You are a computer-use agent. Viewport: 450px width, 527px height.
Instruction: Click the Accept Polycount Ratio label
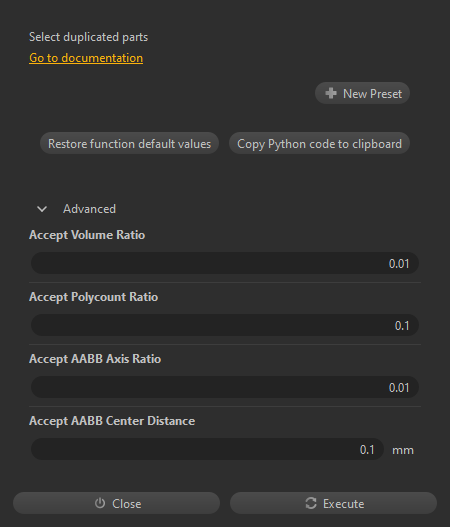(93, 297)
